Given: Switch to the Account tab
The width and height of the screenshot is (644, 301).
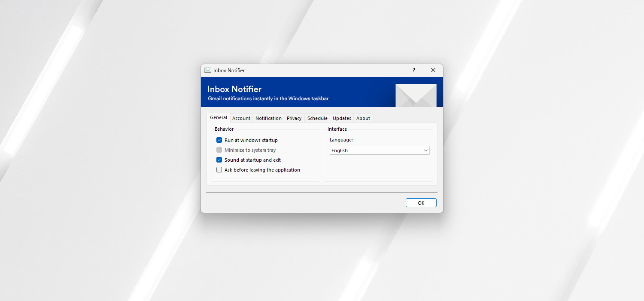Looking at the screenshot, I should [x=241, y=118].
